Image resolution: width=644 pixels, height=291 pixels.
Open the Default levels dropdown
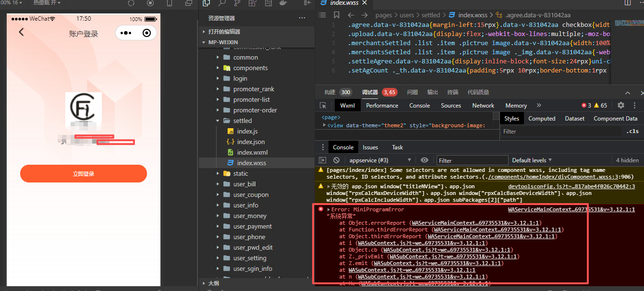(532, 160)
